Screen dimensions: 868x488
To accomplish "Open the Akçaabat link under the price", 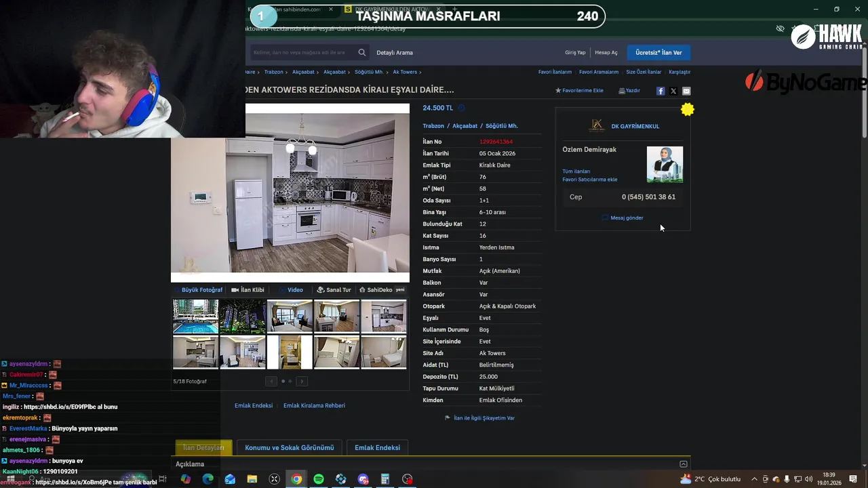I will click(x=465, y=126).
